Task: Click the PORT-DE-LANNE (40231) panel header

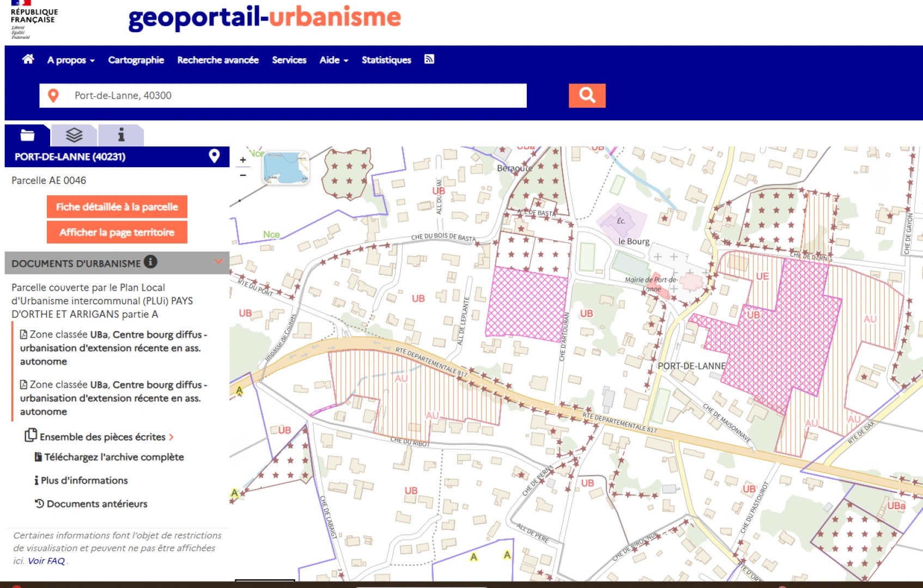Action: [117, 157]
